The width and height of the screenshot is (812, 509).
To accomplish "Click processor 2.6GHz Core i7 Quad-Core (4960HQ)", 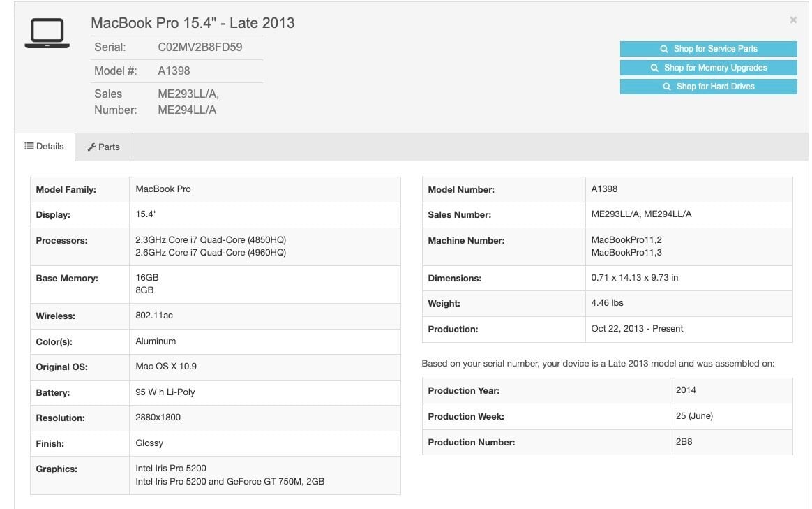I will 211,253.
